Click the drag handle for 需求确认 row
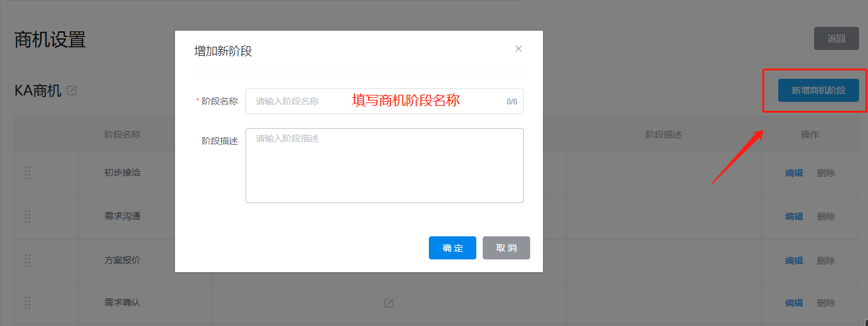 coord(28,303)
